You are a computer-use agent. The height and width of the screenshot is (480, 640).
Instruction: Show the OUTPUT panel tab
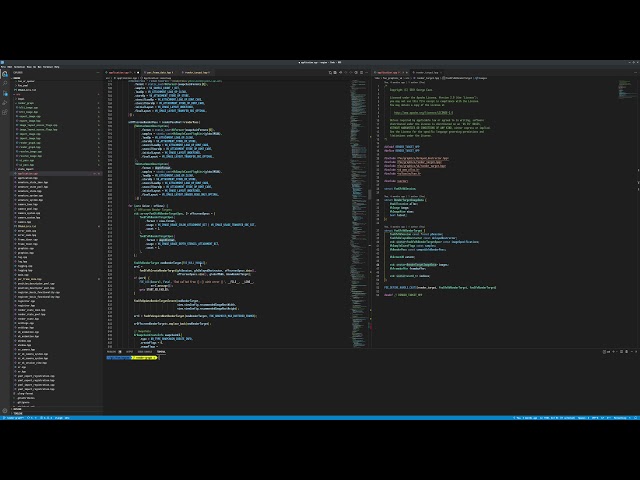pos(129,351)
